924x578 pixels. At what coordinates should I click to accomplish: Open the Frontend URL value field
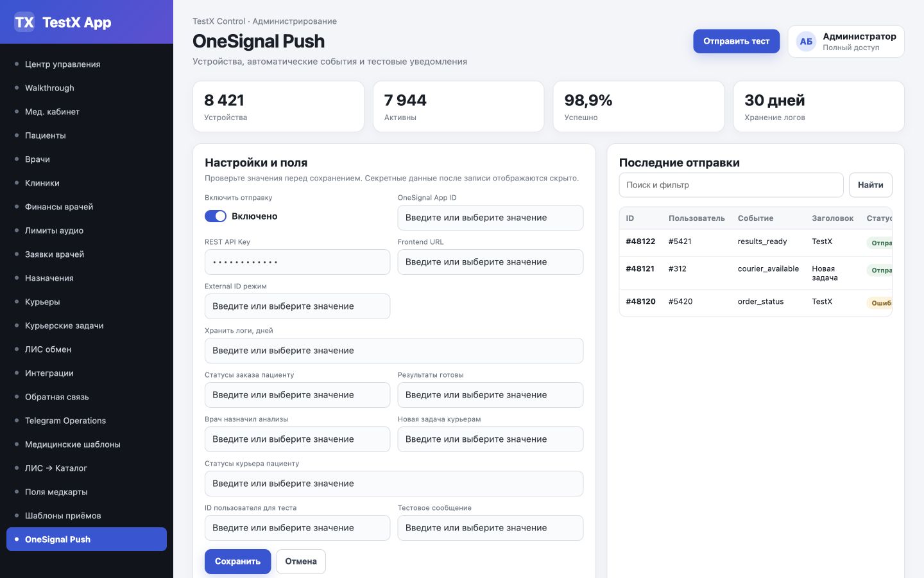click(490, 262)
